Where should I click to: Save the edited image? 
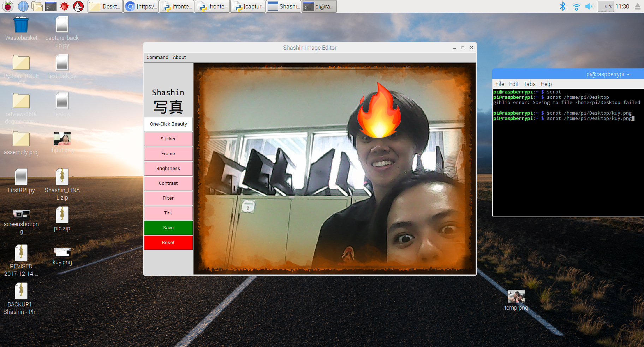[168, 227]
